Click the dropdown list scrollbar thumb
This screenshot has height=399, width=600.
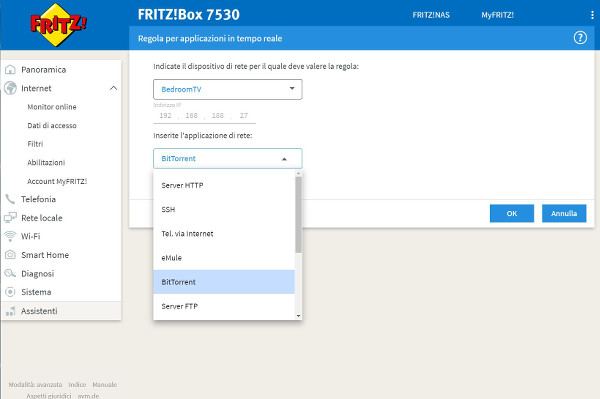[x=298, y=214]
